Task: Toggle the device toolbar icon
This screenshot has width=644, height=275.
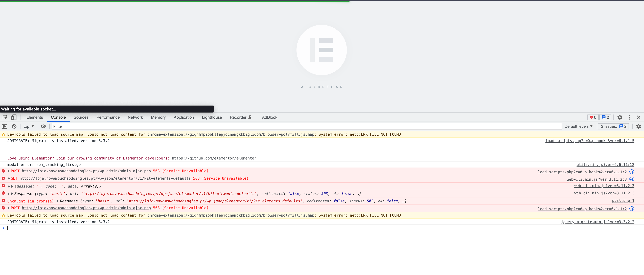Action: pos(14,117)
